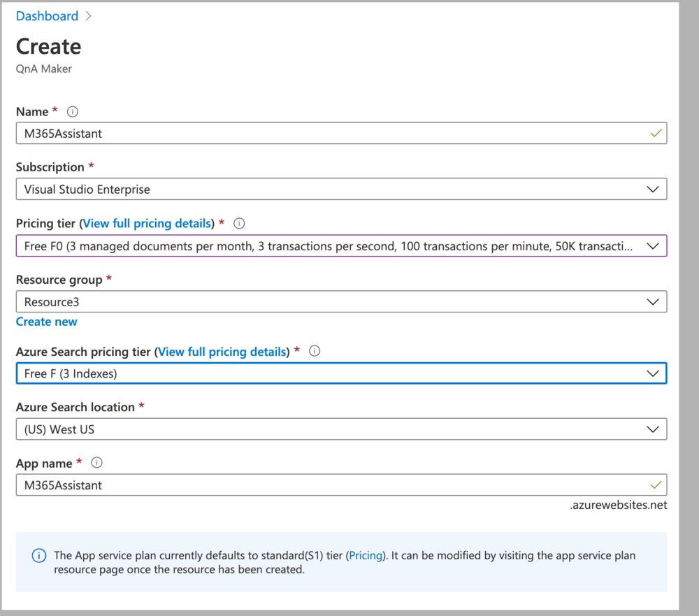Image resolution: width=699 pixels, height=616 pixels.
Task: Open the Pricing link in the info notice
Action: (366, 556)
